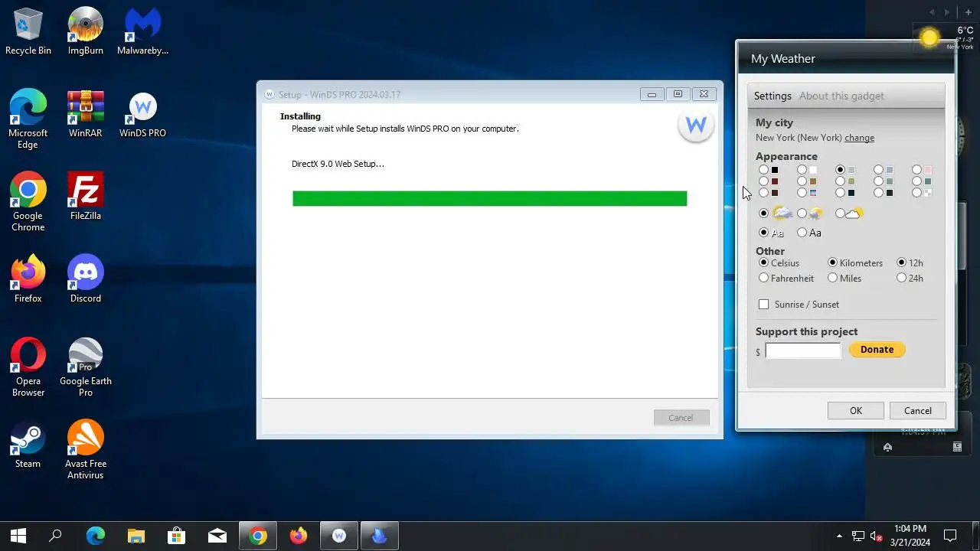Image resolution: width=980 pixels, height=551 pixels.
Task: Cancel the My Weather settings dialog
Action: point(918,411)
